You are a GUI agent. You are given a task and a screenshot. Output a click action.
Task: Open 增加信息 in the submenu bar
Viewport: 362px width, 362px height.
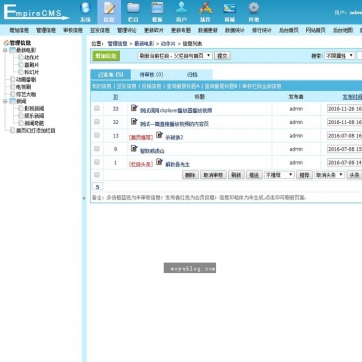pyautogui.click(x=19, y=30)
